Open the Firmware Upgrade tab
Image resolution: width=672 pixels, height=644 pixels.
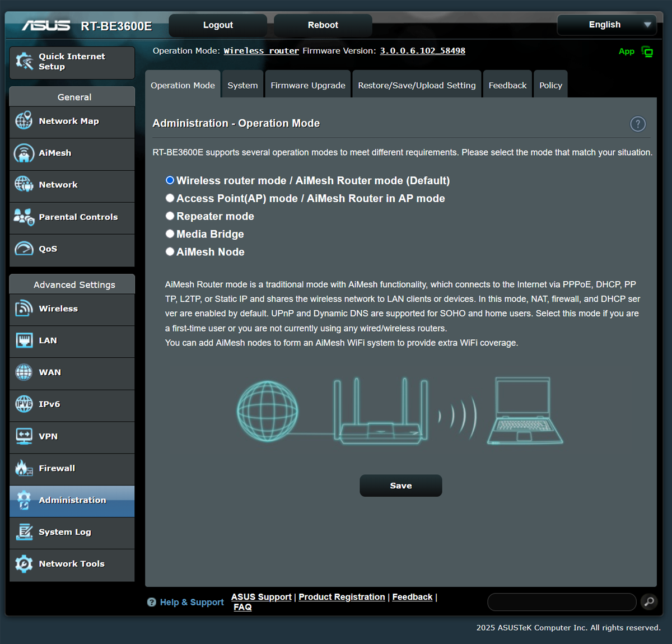(x=308, y=85)
